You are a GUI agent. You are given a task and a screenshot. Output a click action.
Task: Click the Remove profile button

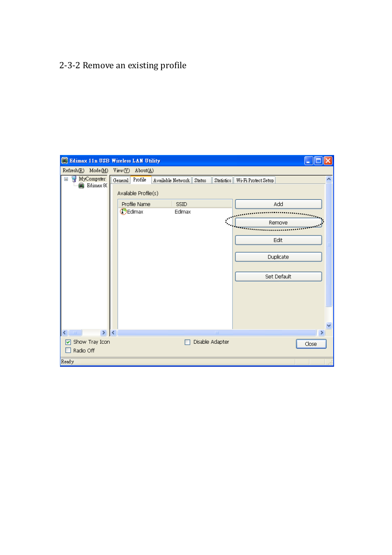[x=278, y=223]
